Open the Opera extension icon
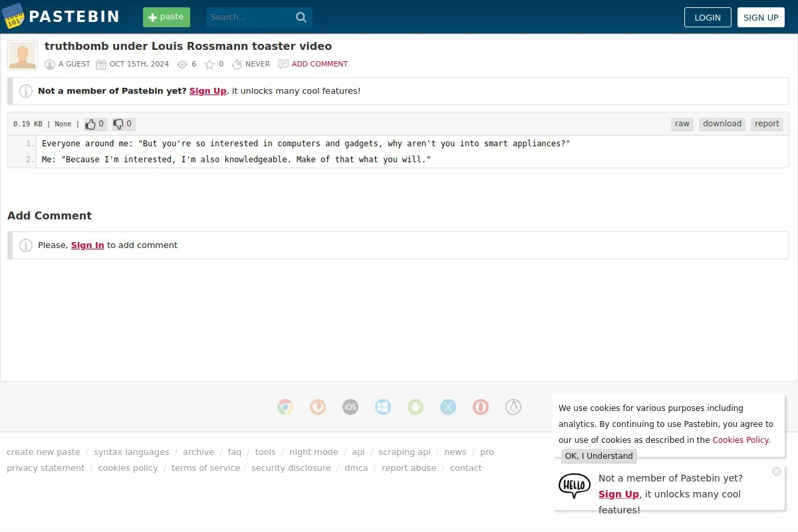Image resolution: width=798 pixels, height=532 pixels. (481, 407)
